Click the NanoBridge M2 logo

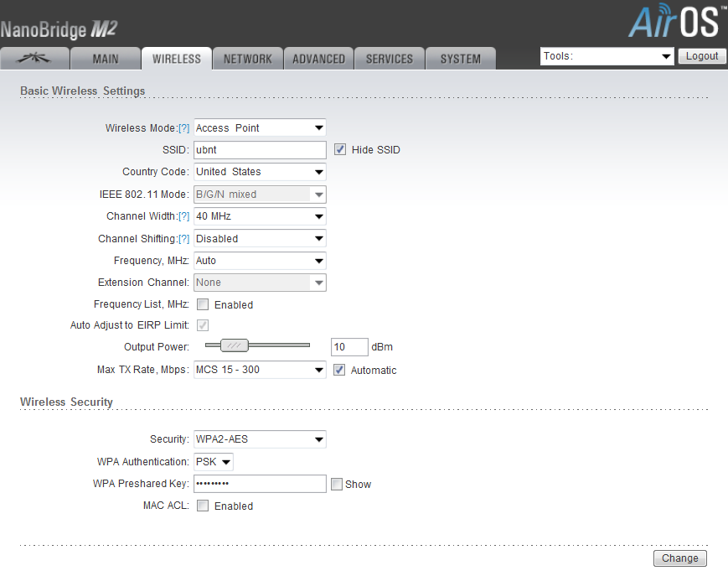pyautogui.click(x=59, y=31)
